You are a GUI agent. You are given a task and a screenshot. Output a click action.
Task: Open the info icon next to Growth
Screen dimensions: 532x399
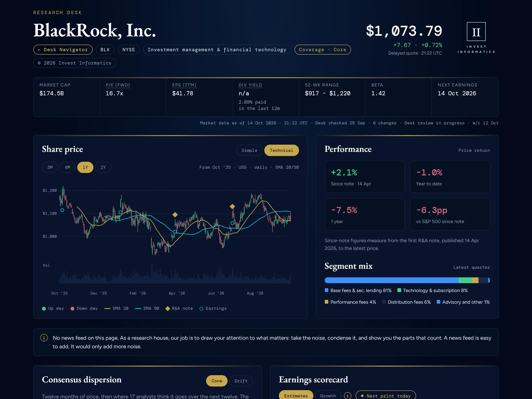coord(347,396)
